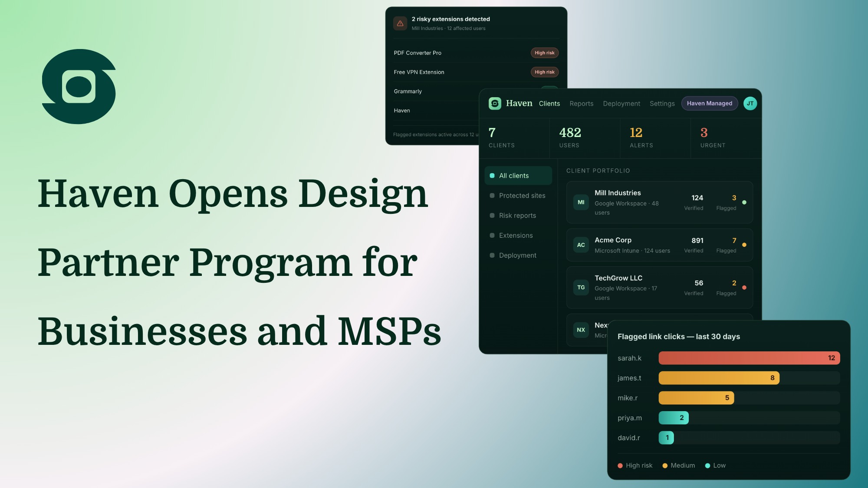Open the TechGrow LLC client card
Image resolution: width=868 pixels, height=488 pixels.
point(659,287)
